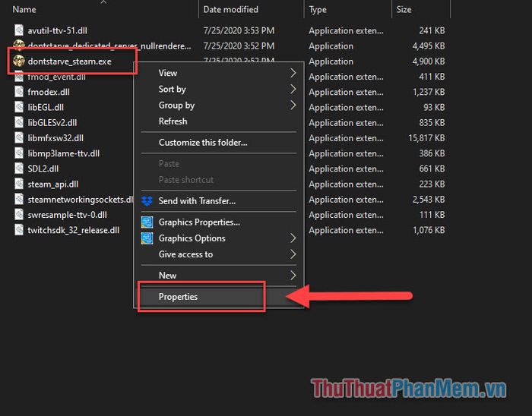Select the file name libmfxsw32.dll

[55, 138]
